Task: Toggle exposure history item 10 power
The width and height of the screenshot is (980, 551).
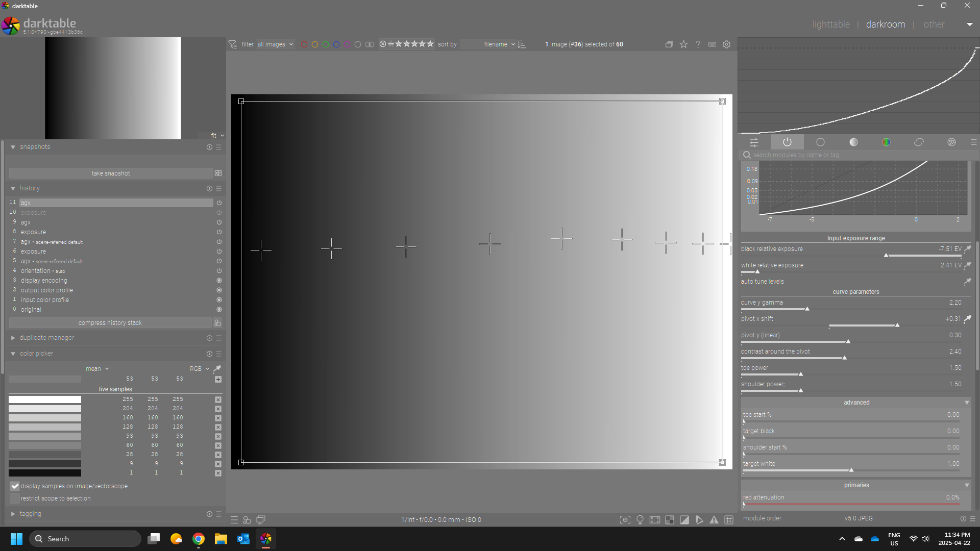Action: coord(219,212)
